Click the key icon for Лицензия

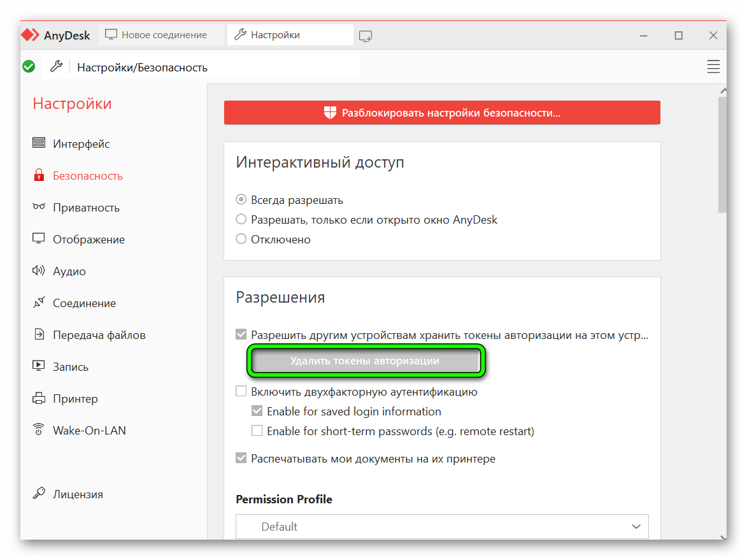(39, 493)
